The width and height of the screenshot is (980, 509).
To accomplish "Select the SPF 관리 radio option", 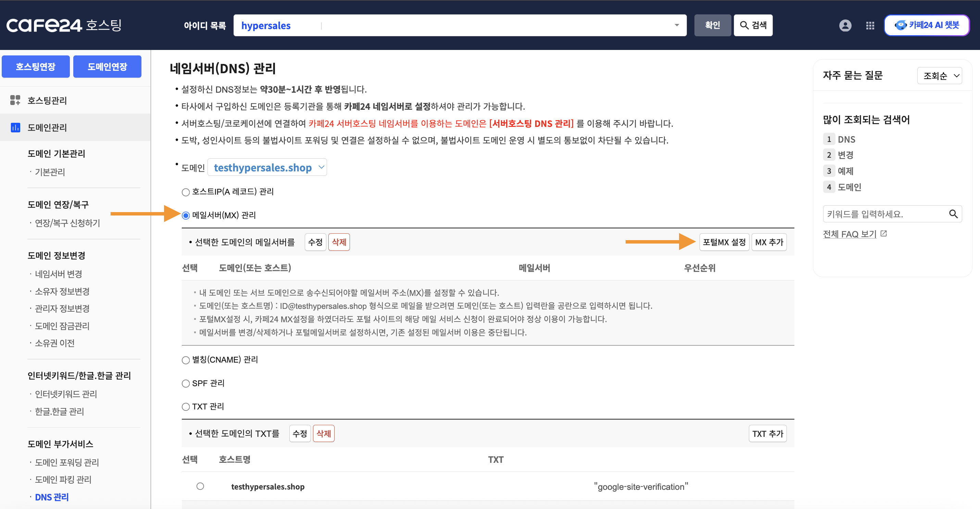I will pyautogui.click(x=186, y=383).
